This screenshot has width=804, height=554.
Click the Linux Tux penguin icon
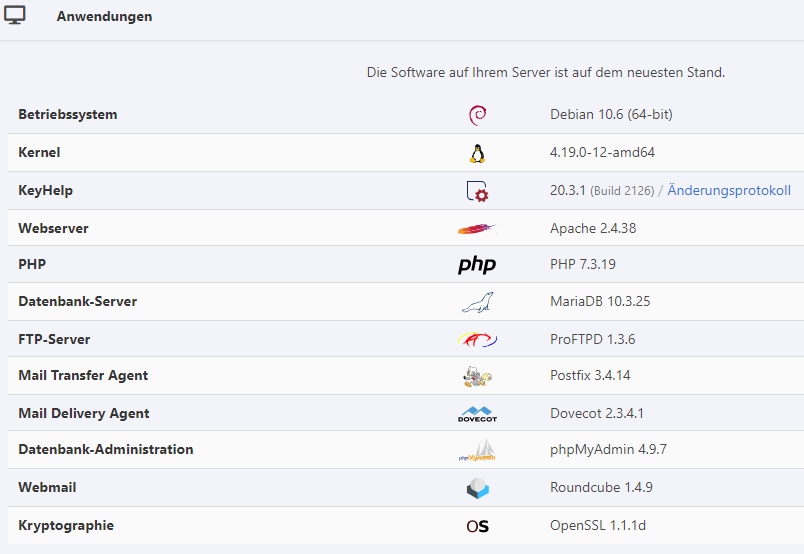(x=477, y=153)
